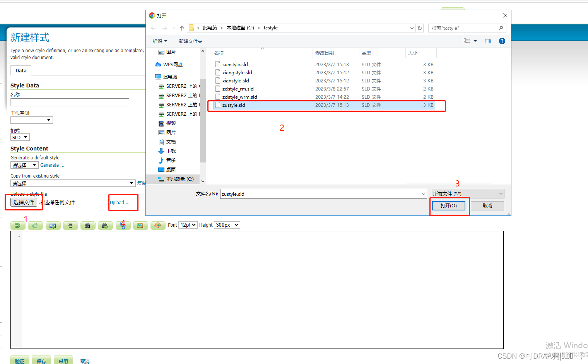Click the reformat text lines icon
The height and width of the screenshot is (364, 588).
pos(70,226)
